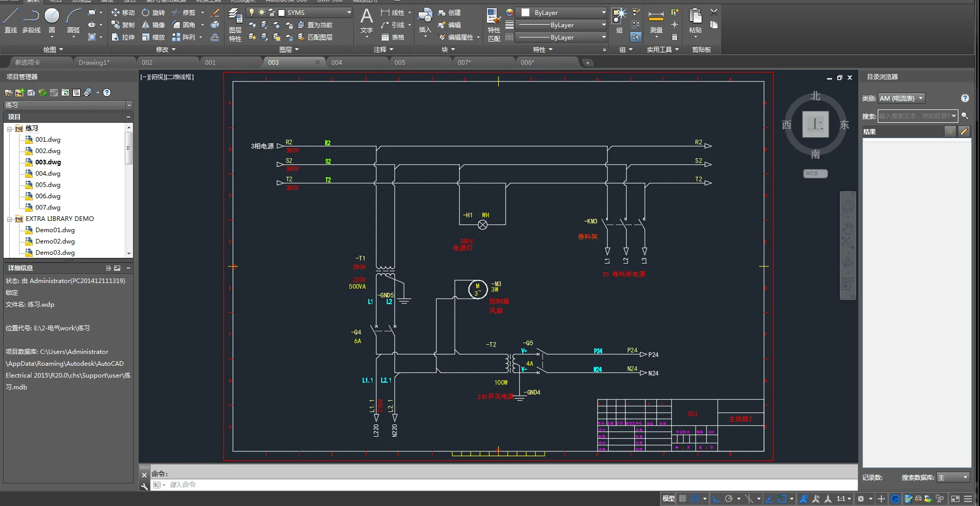Click the search magnifier in Catalog Browser
This screenshot has height=506, width=980.
pyautogui.click(x=965, y=116)
